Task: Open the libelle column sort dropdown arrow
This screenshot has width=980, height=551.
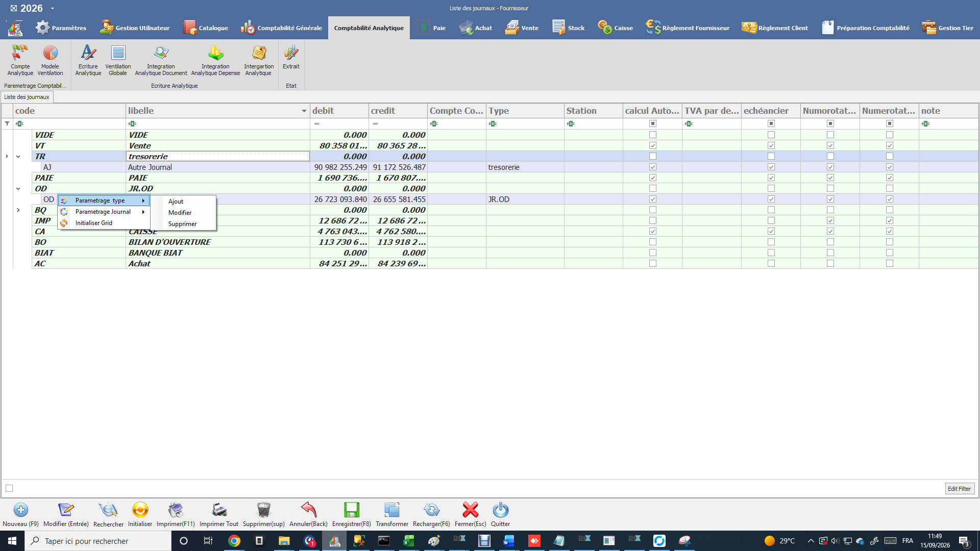Action: 304,111
